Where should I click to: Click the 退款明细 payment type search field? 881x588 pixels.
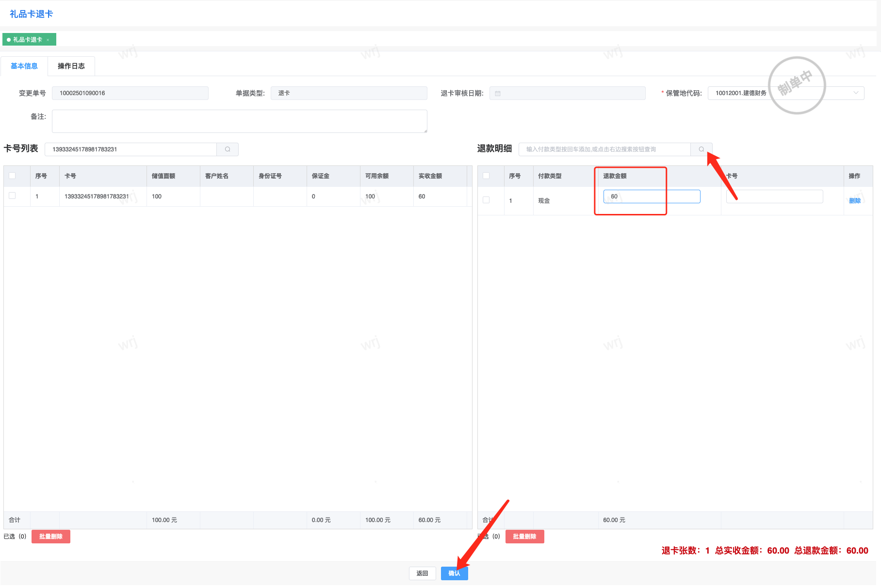[605, 149]
